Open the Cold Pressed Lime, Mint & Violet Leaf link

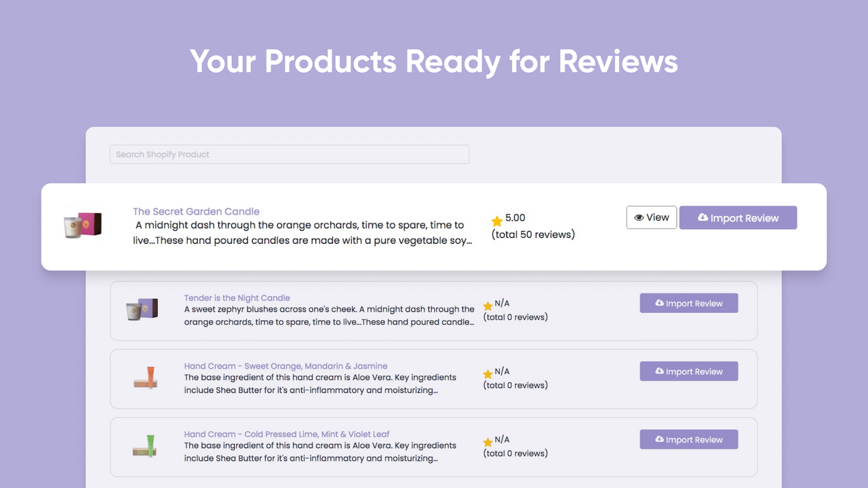285,434
